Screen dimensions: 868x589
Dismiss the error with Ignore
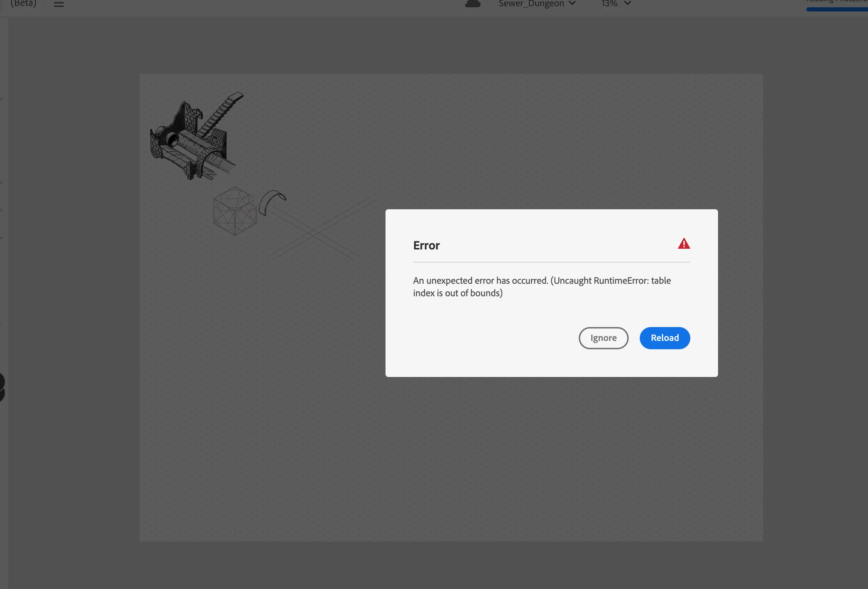tap(603, 338)
